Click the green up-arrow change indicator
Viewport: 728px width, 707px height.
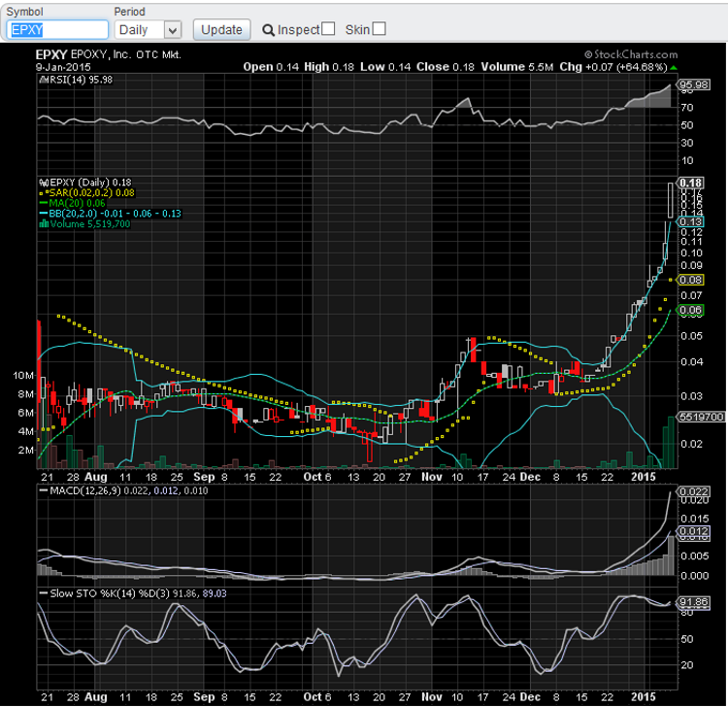click(x=674, y=68)
